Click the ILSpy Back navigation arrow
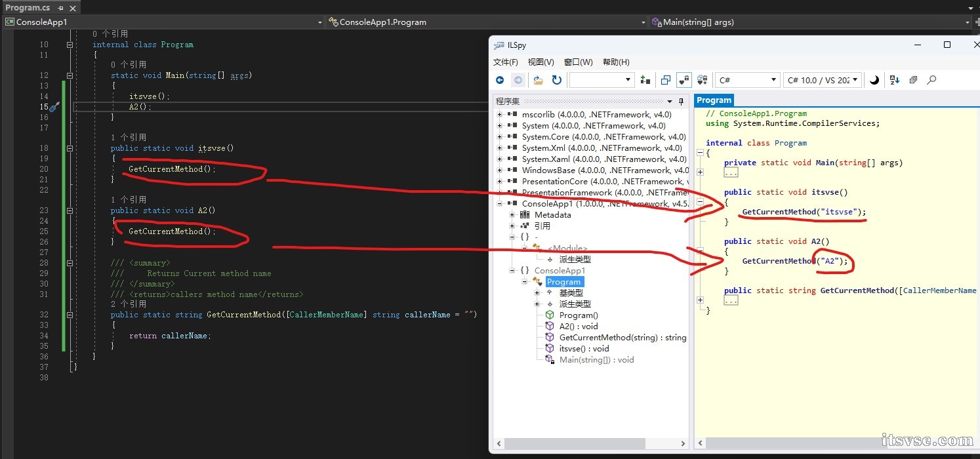The height and width of the screenshot is (459, 980). tap(500, 80)
